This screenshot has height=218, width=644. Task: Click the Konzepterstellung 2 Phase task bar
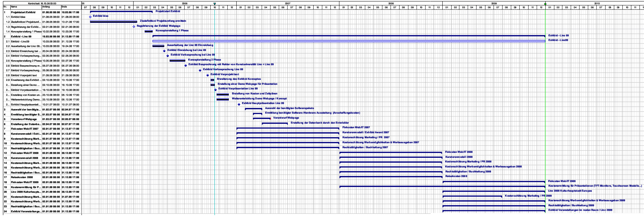coord(177,61)
